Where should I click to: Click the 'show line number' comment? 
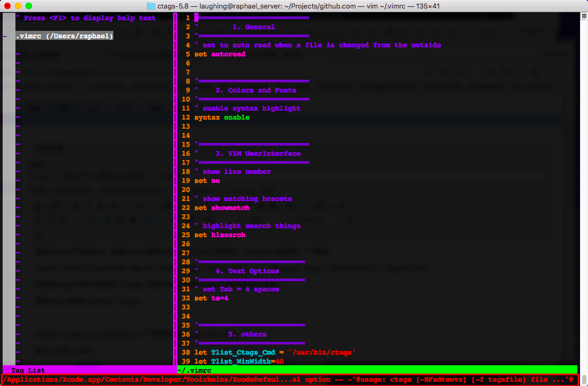pyautogui.click(x=233, y=172)
